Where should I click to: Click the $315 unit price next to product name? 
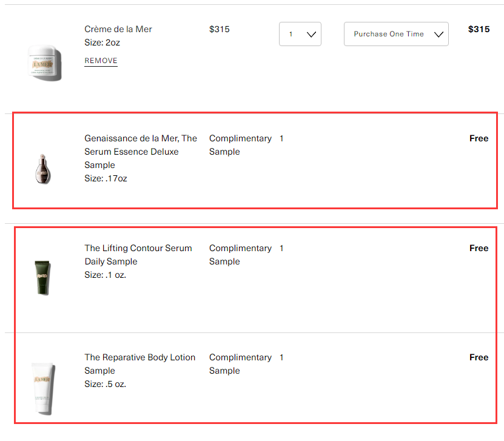[220, 29]
